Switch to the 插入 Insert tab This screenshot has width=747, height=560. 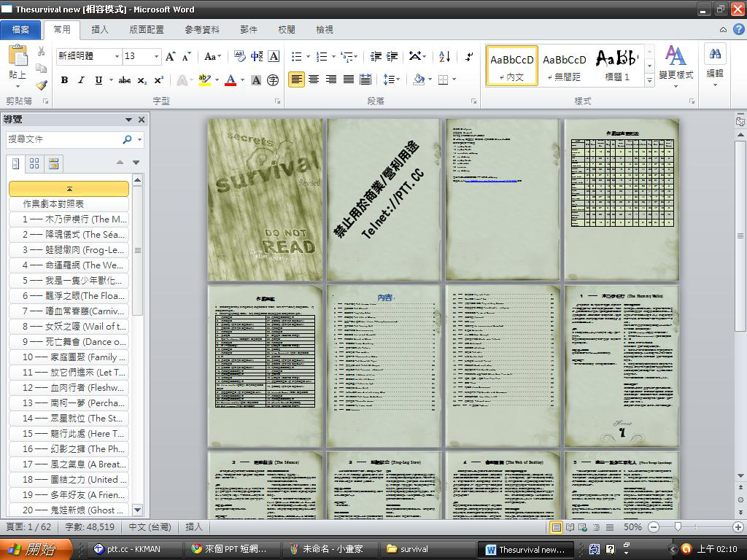pyautogui.click(x=99, y=29)
